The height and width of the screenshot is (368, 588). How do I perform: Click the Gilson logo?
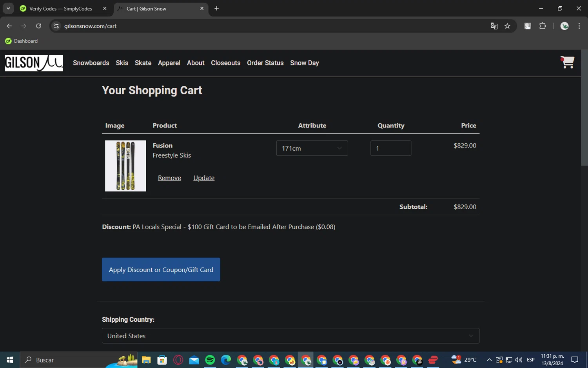pos(34,63)
